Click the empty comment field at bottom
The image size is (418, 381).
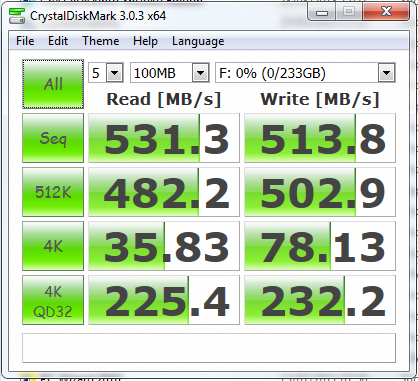(209, 348)
